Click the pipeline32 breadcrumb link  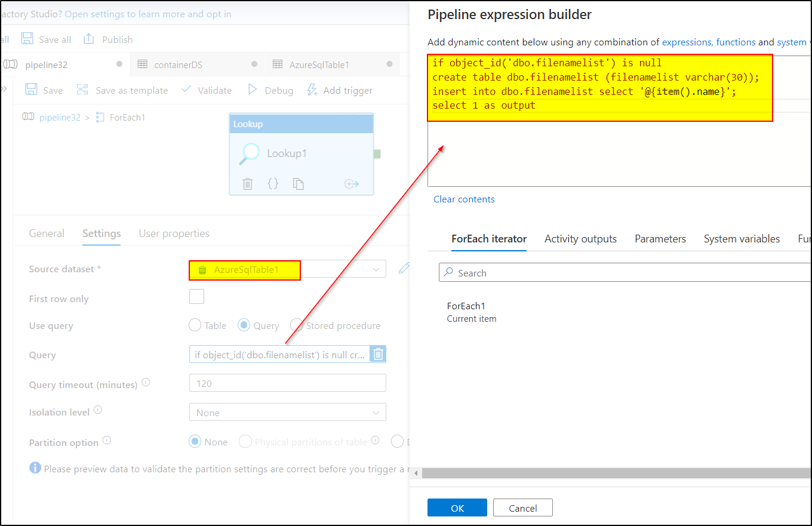coord(60,117)
